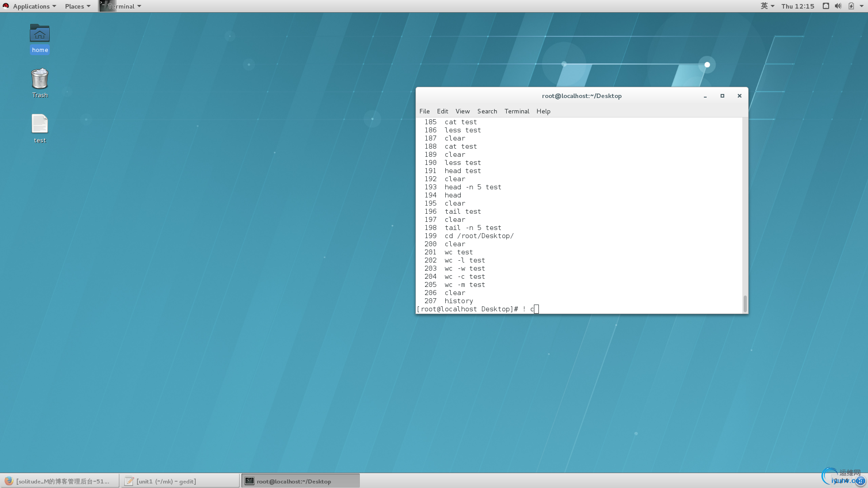The image size is (868, 488).
Task: Click history line 199 'cd /root/Desktop/'
Action: 479,236
